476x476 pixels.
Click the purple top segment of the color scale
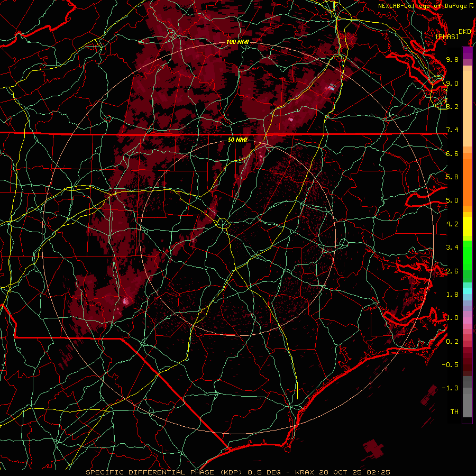point(467,53)
